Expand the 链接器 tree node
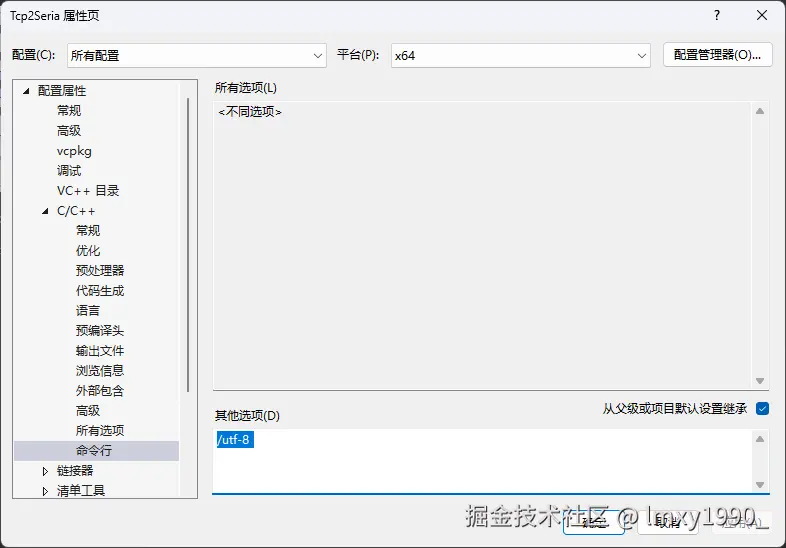This screenshot has height=548, width=786. tap(45, 471)
